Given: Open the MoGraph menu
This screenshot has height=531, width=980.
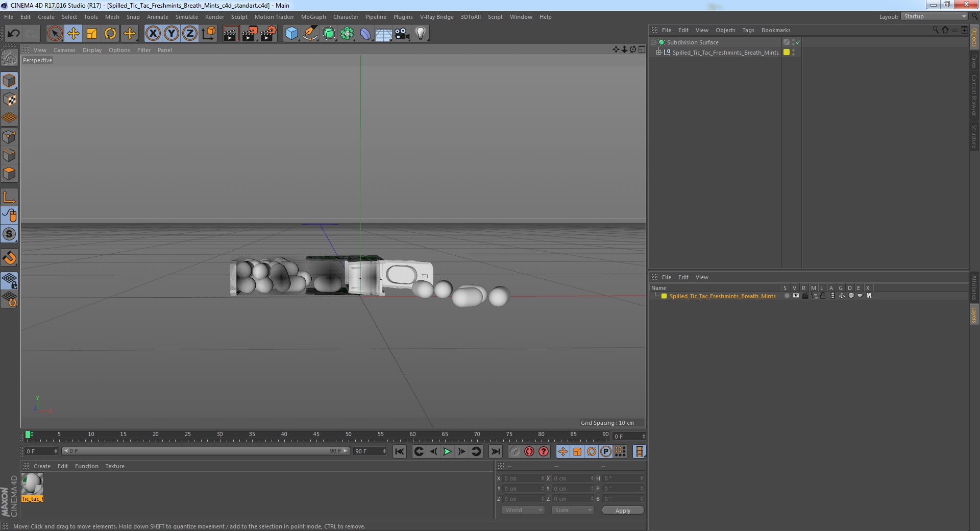Looking at the screenshot, I should tap(313, 17).
